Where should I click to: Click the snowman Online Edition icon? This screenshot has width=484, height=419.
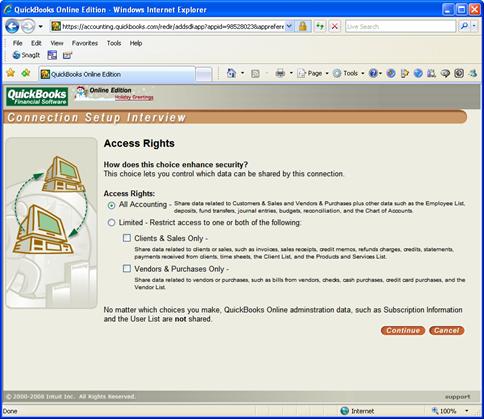pyautogui.click(x=80, y=92)
